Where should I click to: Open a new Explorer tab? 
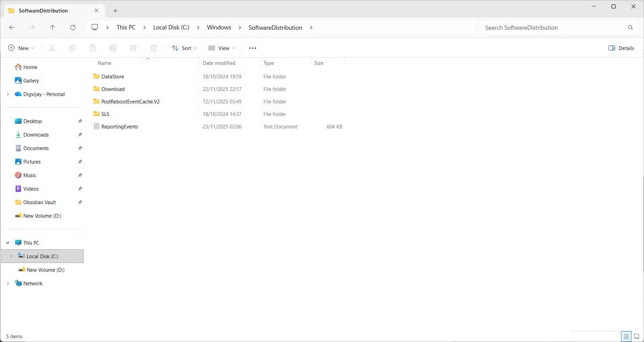click(115, 10)
